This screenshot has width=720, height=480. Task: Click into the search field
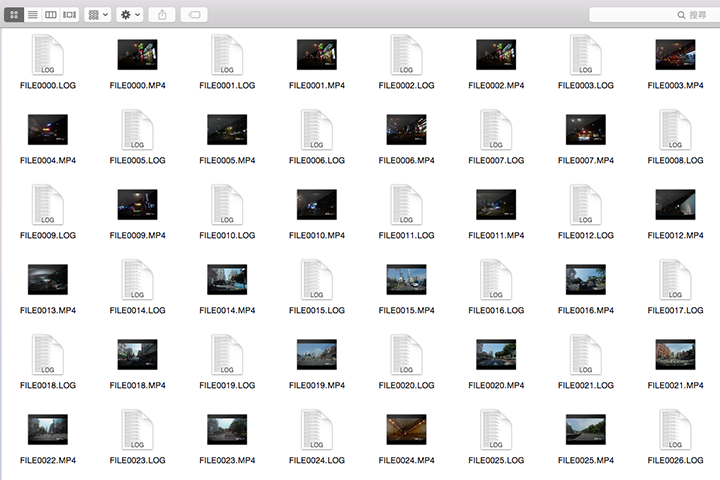654,15
